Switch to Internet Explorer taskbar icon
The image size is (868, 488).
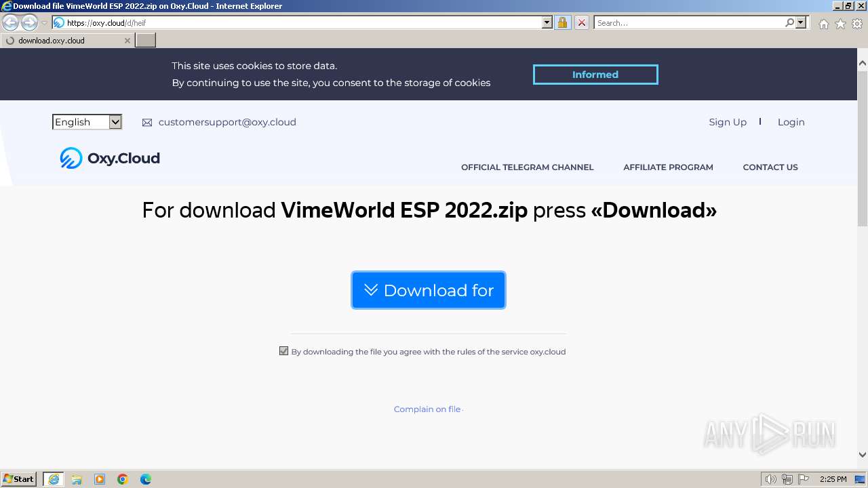[53, 479]
